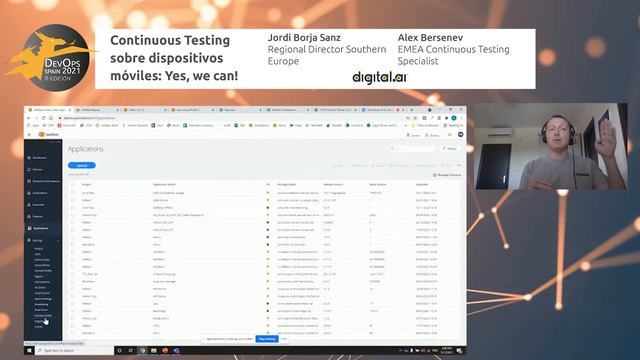
Task: Open the user avatar menu in app header
Action: [x=460, y=134]
